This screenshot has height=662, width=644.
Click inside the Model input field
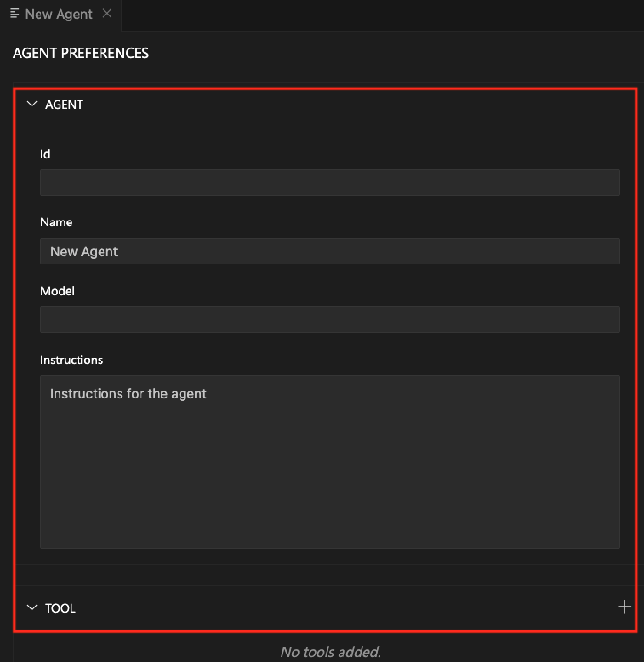(x=329, y=320)
